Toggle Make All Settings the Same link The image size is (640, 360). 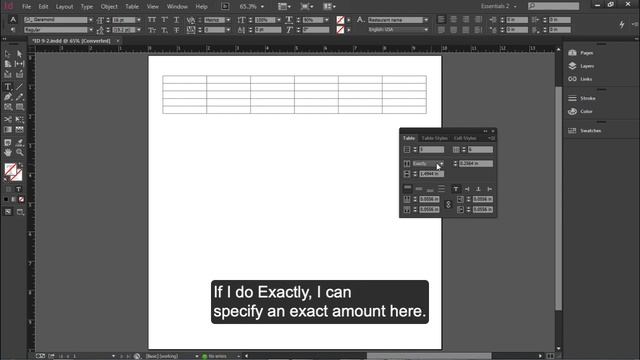pos(448,204)
